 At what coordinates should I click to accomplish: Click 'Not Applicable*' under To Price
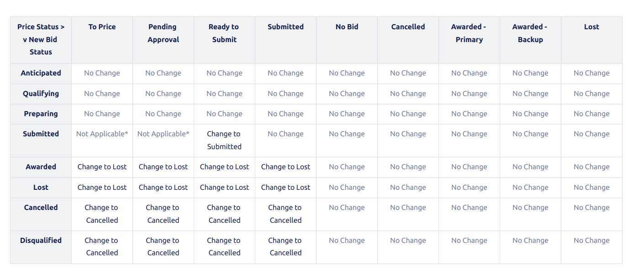pos(102,134)
